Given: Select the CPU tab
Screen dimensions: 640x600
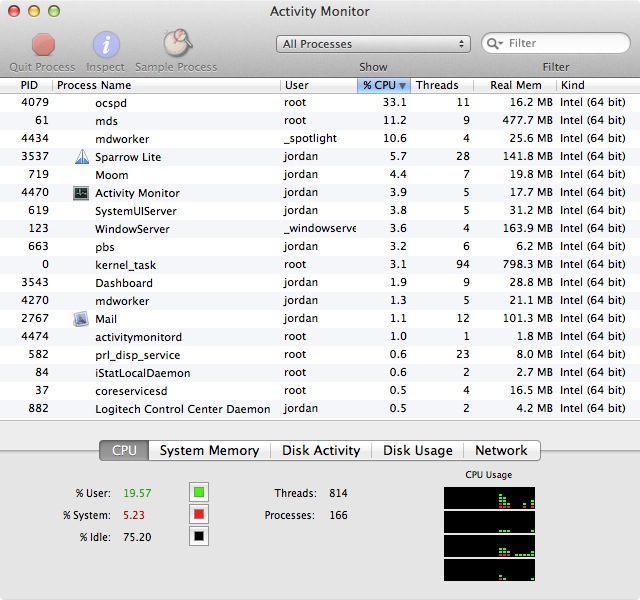Looking at the screenshot, I should point(124,450).
